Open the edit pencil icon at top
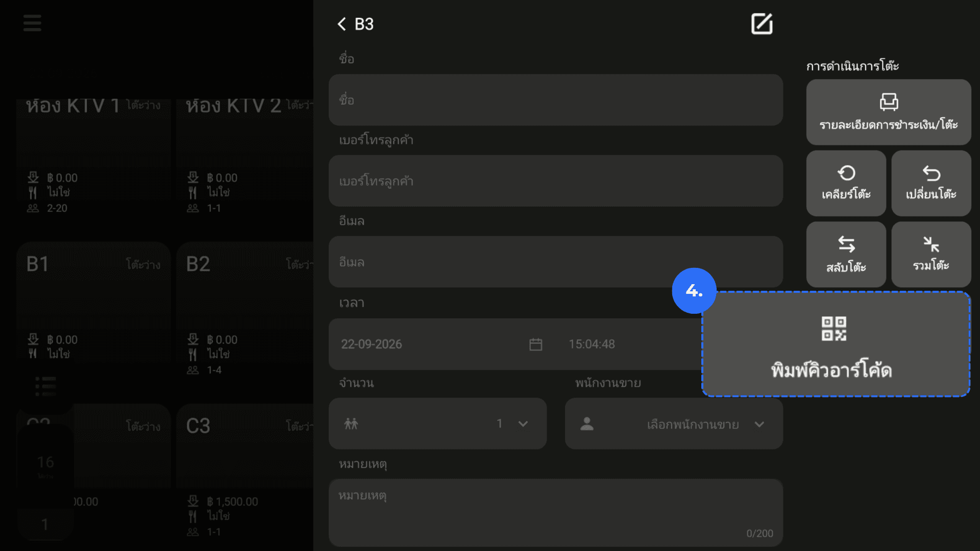980x551 pixels. pos(762,24)
